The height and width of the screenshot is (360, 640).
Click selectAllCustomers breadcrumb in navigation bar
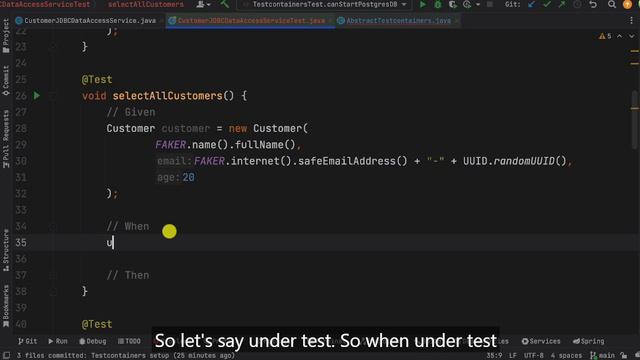point(145,4)
